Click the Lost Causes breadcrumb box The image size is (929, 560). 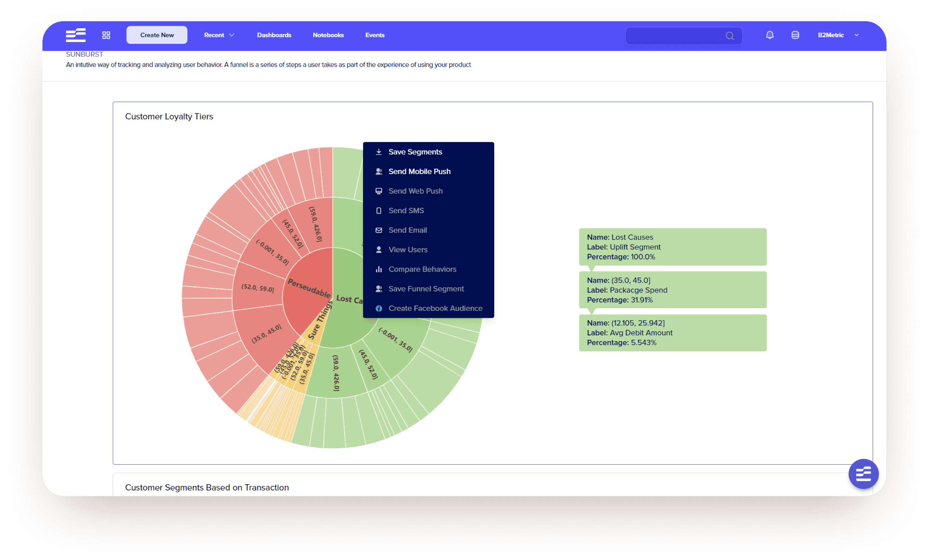click(x=673, y=247)
